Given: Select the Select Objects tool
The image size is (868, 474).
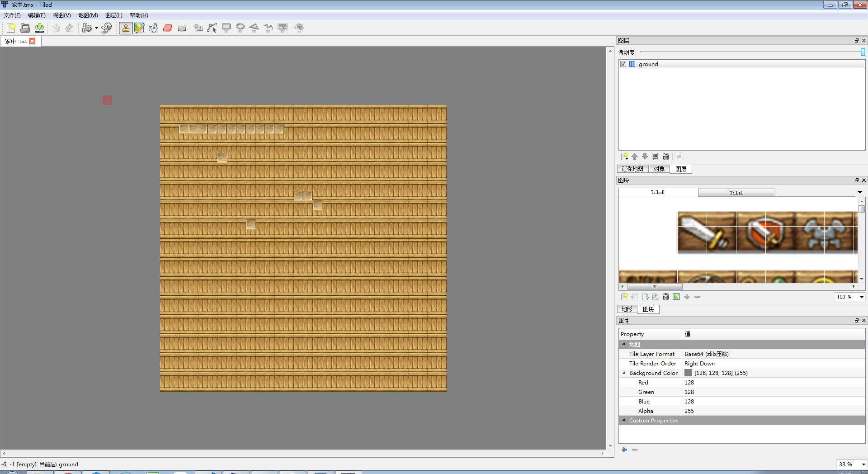Looking at the screenshot, I should point(198,28).
